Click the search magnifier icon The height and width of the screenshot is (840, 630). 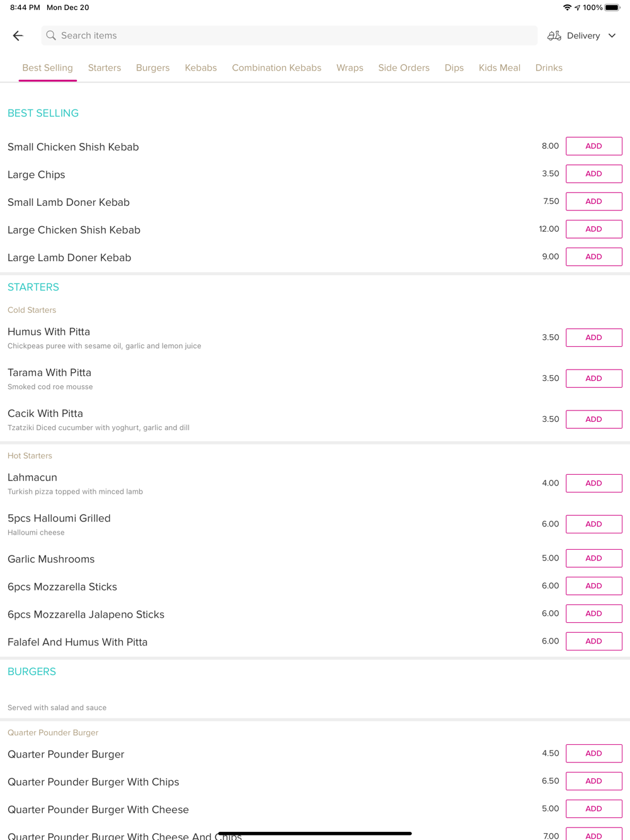pyautogui.click(x=51, y=36)
